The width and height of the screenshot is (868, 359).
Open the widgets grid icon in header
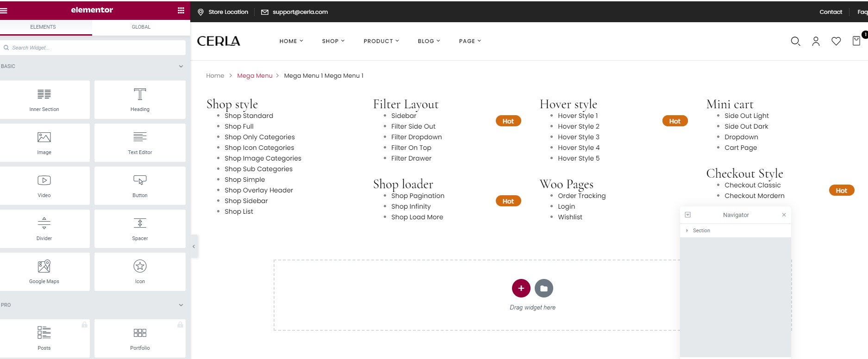tap(181, 10)
